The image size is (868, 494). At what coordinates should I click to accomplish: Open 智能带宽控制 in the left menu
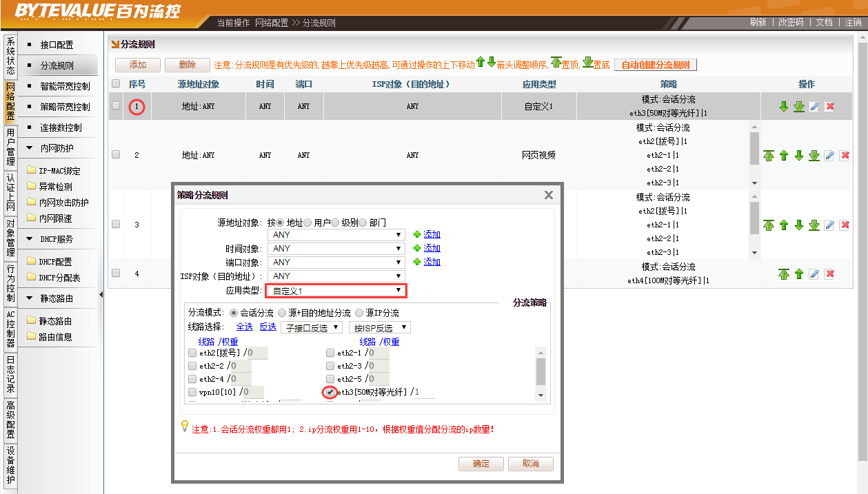coord(65,87)
